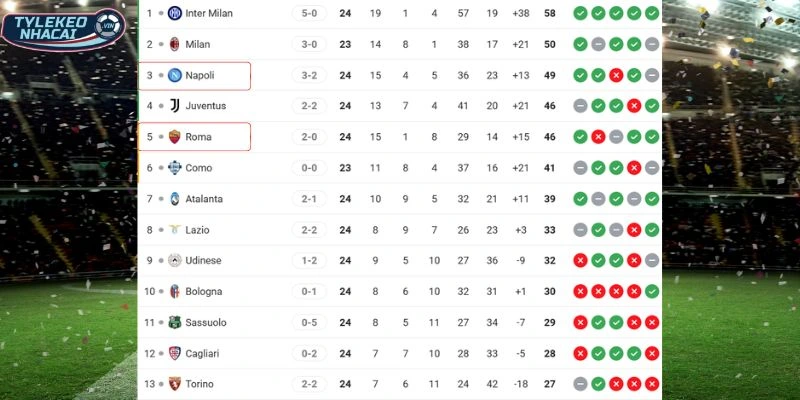
Task: Select the Milan team name in second place
Action: [198, 44]
